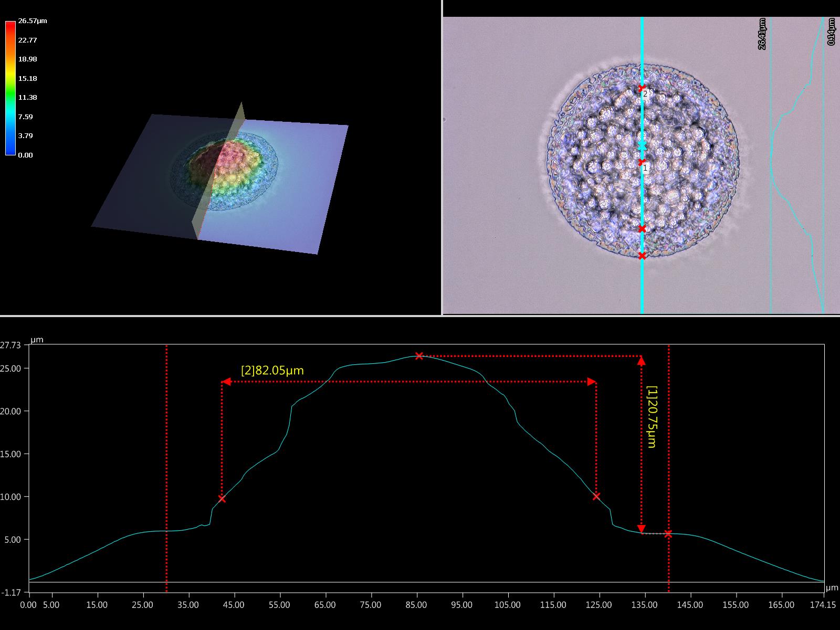
Task: Click the 45.00 X-axis tick label
Action: 234,605
